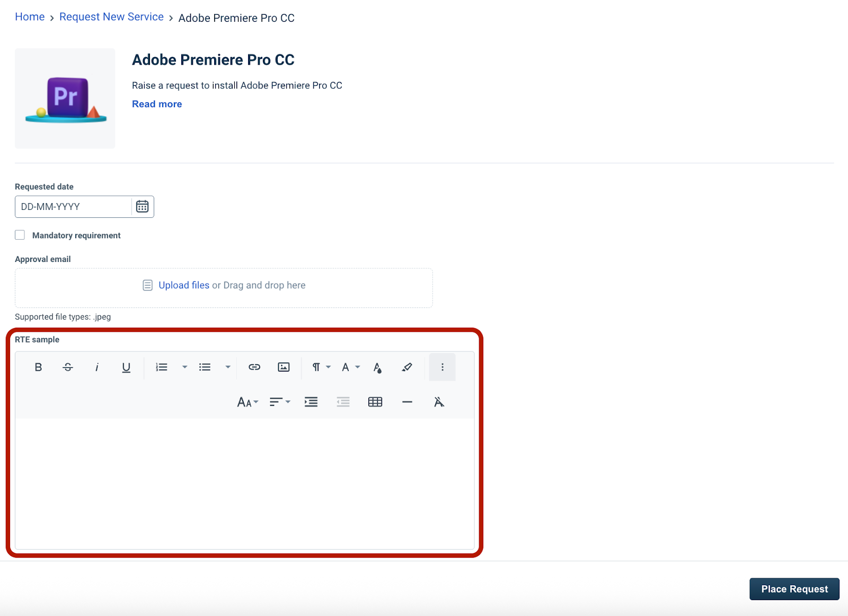
Task: Apply strikethrough formatting
Action: coord(68,367)
